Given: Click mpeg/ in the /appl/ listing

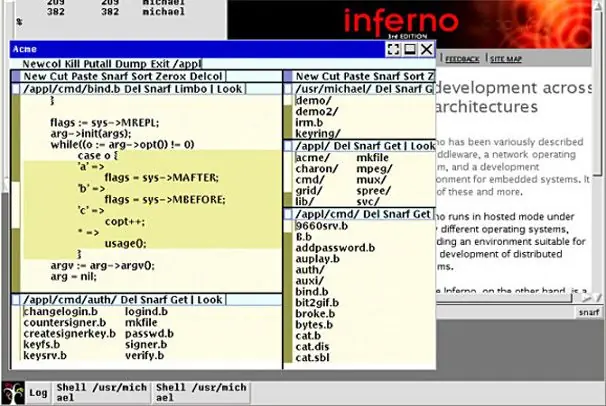Looking at the screenshot, I should 374,169.
